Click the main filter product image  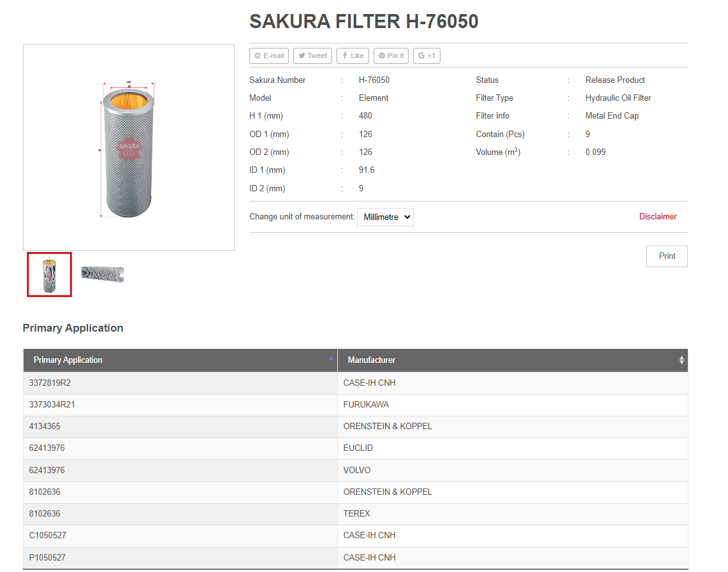click(x=129, y=147)
